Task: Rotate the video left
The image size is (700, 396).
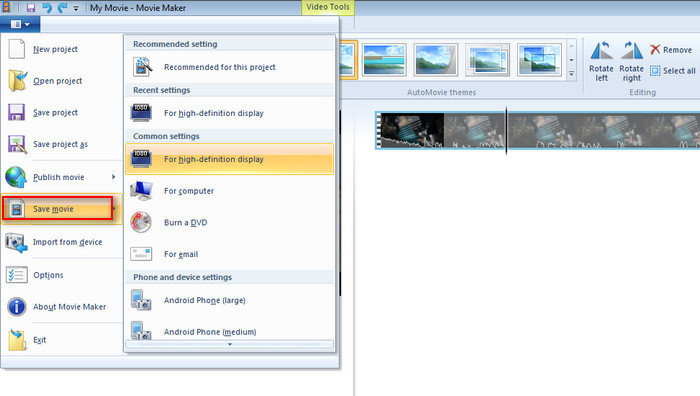Action: pyautogui.click(x=601, y=62)
